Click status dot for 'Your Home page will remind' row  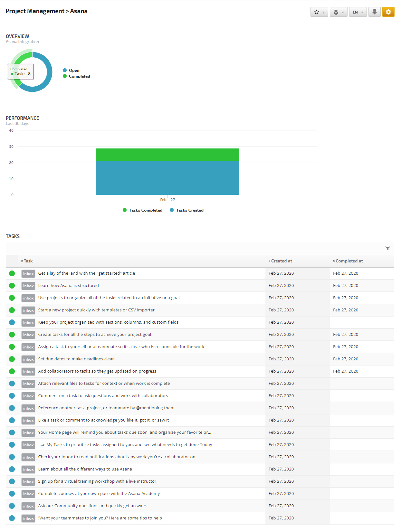point(12,432)
